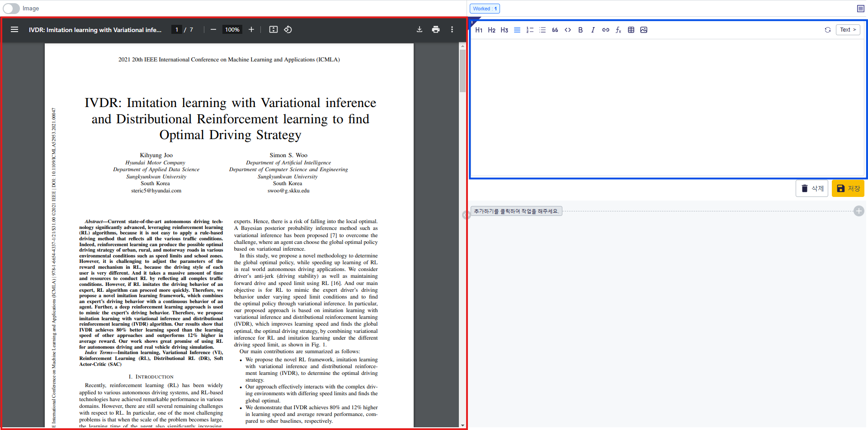Add a new work item with plus
Viewport: 868px width, 430px height.
tap(859, 211)
